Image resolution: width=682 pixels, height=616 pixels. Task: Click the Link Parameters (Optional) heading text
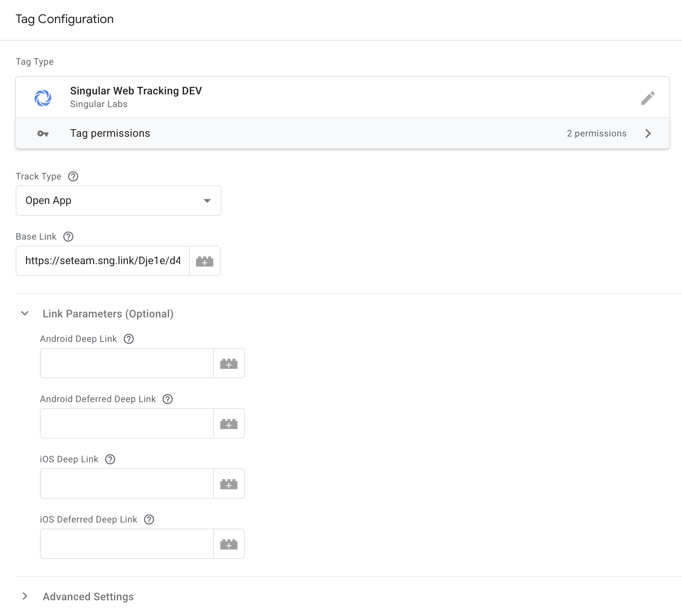click(x=108, y=313)
